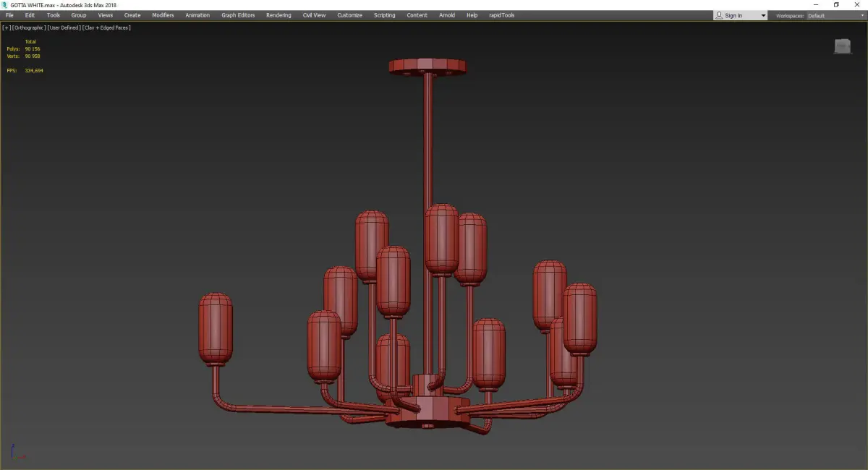Open the Arnold menu
This screenshot has width=868, height=470.
(x=447, y=15)
